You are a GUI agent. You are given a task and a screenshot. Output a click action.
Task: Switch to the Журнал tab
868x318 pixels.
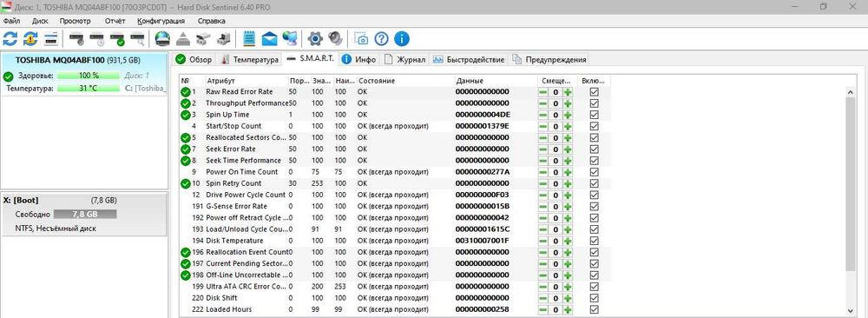tap(404, 59)
